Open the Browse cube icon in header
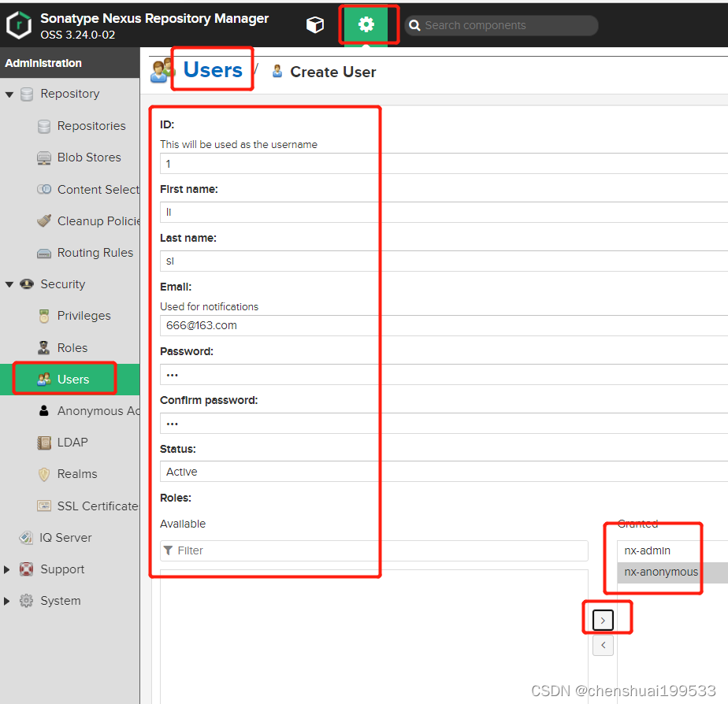 [315, 24]
